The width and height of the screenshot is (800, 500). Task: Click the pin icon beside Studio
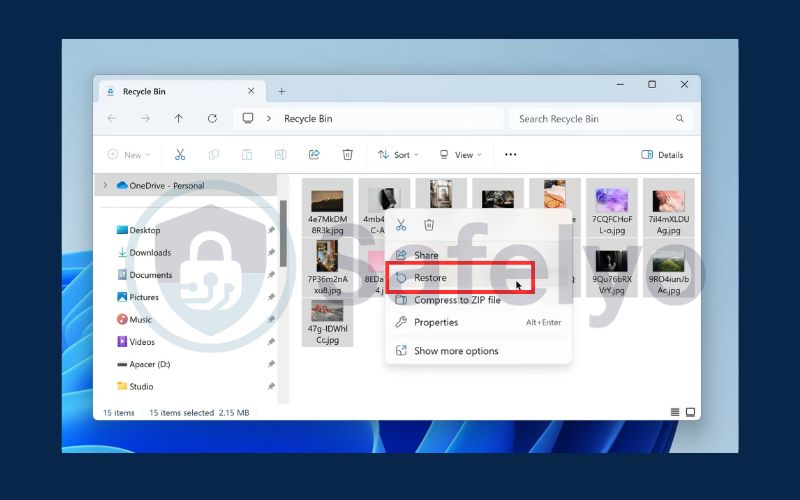[x=271, y=386]
